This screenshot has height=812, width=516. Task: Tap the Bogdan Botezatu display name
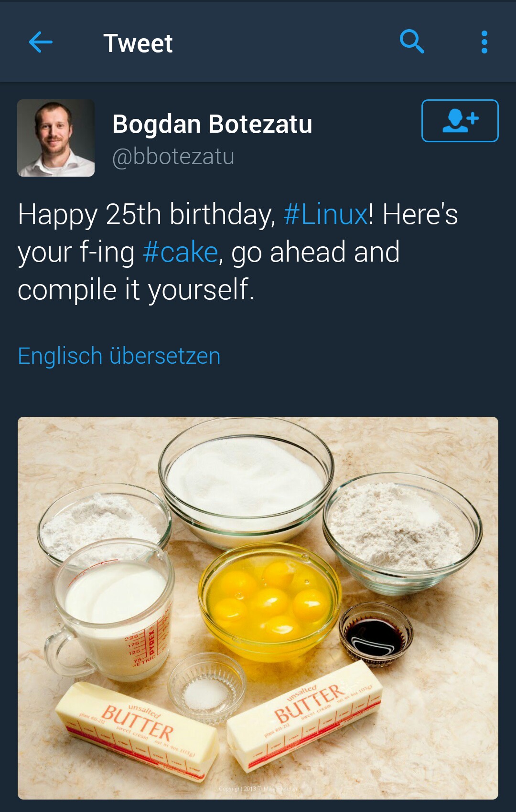212,124
